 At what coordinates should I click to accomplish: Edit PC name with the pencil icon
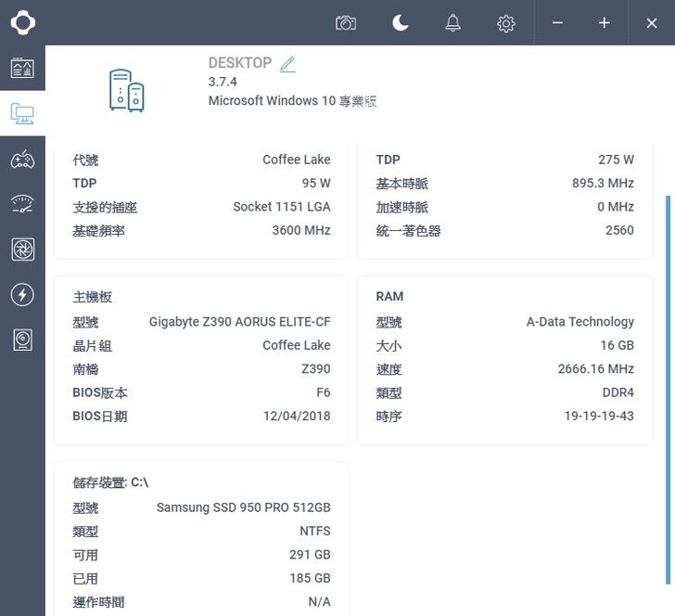(287, 64)
